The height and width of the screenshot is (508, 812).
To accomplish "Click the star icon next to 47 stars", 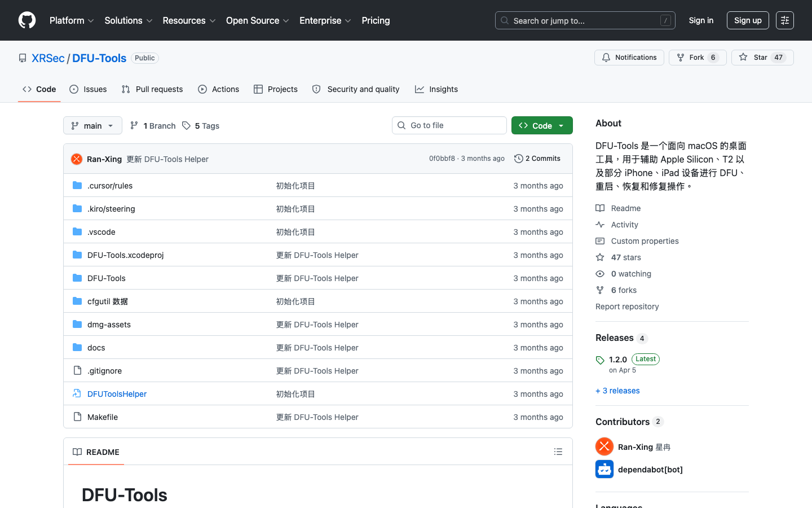I will [x=600, y=257].
